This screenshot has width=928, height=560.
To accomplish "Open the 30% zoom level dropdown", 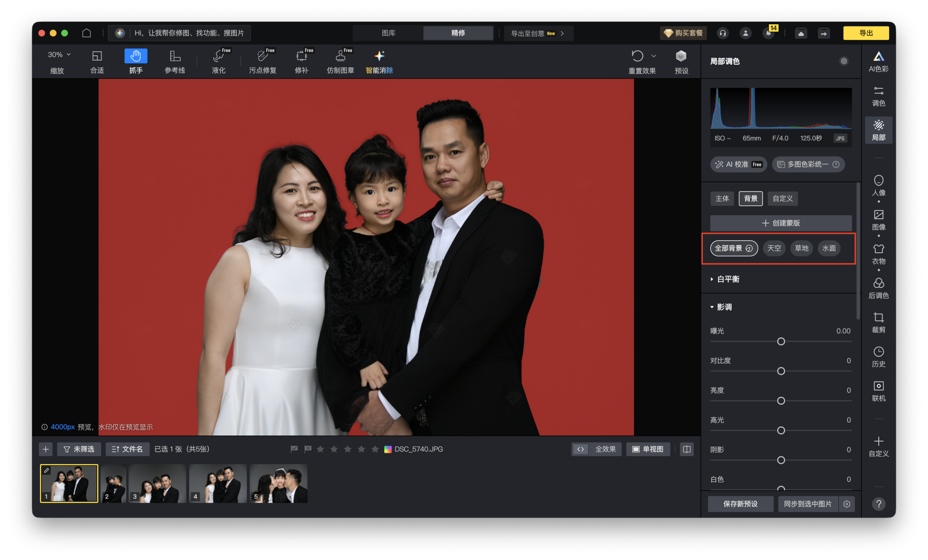I will tap(58, 54).
